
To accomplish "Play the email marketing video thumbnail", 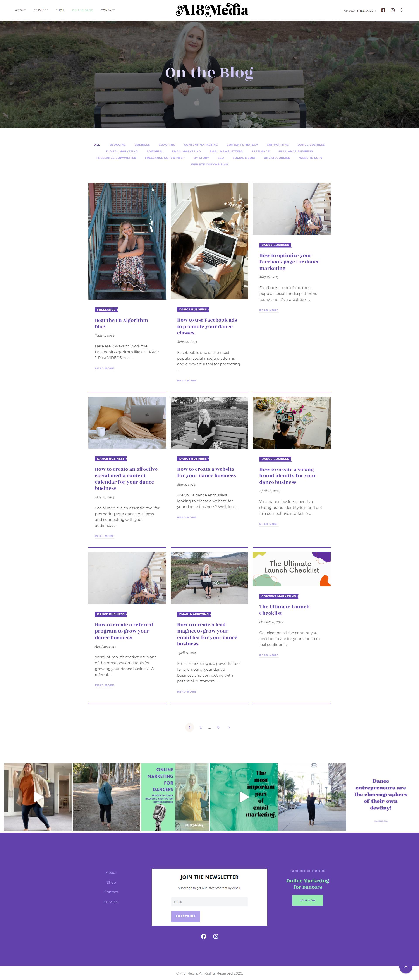I will (244, 797).
